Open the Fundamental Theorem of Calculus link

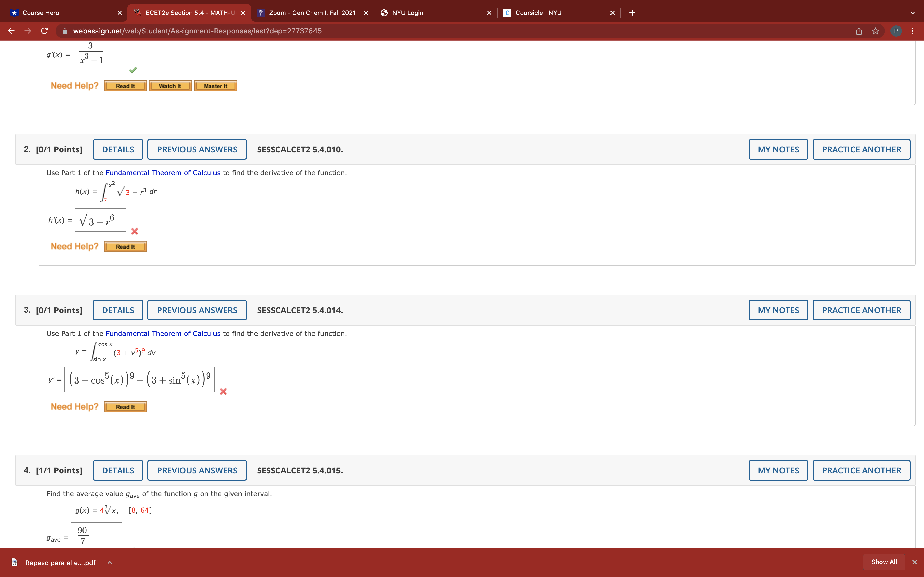(163, 173)
